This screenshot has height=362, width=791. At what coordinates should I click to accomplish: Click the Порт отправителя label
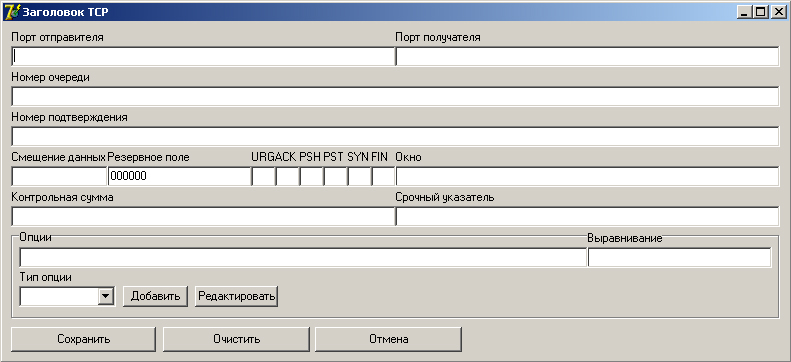click(x=57, y=37)
